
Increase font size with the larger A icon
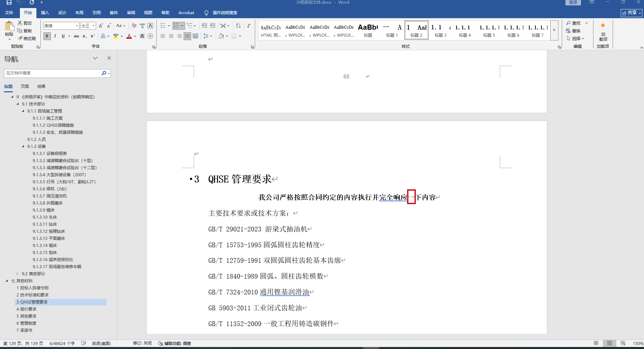click(x=101, y=26)
